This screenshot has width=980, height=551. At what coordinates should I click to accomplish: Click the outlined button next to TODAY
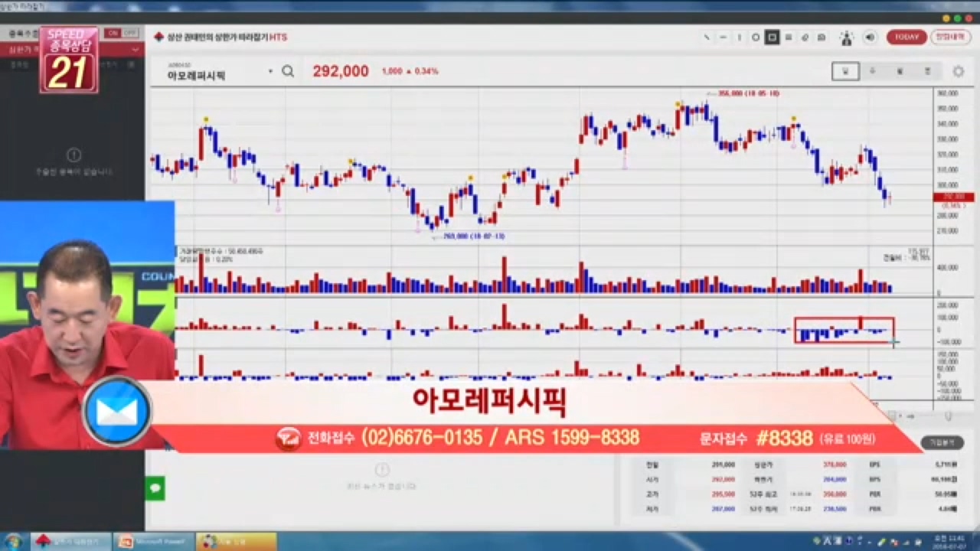(950, 37)
